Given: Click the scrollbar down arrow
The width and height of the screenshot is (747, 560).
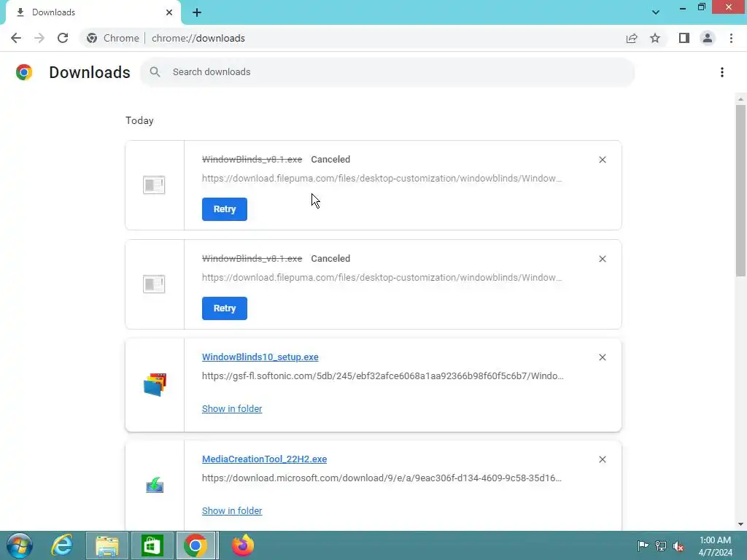Looking at the screenshot, I should coord(740,524).
